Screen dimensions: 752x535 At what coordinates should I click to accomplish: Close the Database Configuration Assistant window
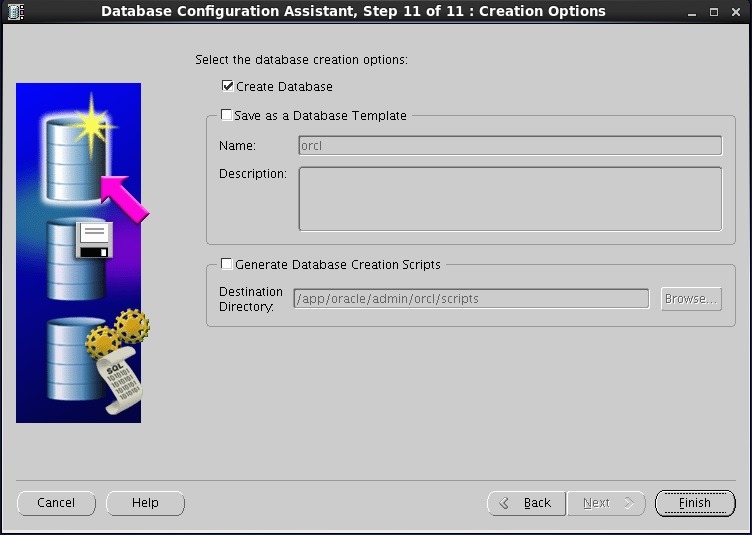coord(736,12)
